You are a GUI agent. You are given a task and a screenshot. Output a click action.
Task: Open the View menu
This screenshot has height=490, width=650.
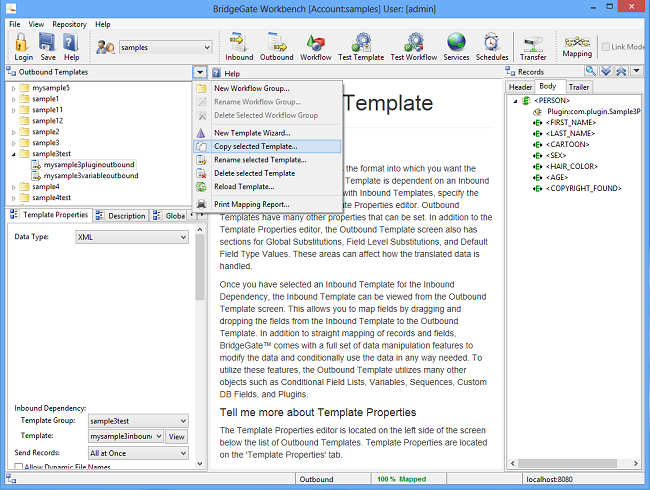coord(36,24)
